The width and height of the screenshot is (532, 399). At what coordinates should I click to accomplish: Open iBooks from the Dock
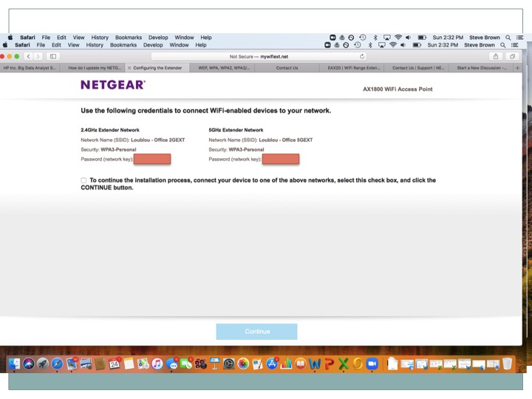coord(300,364)
